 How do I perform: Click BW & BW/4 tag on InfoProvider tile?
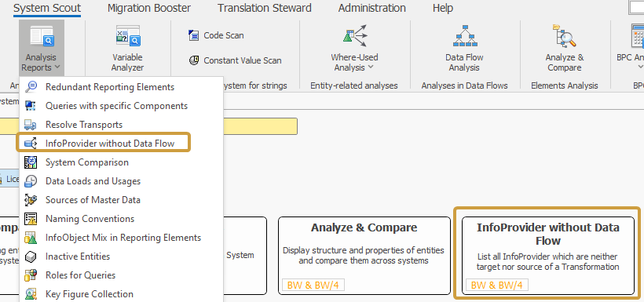(x=497, y=286)
